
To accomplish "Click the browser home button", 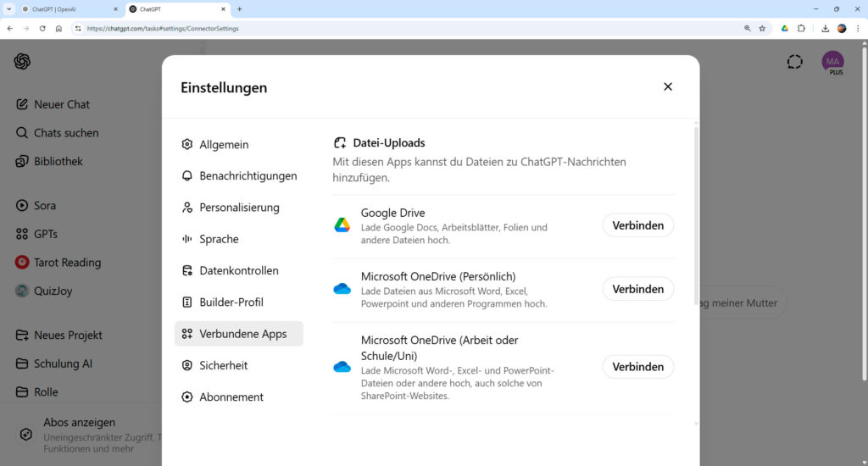I will [x=58, y=29].
